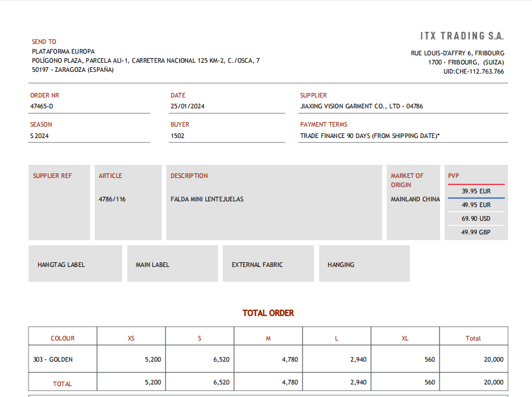
Task: Click the TRADE FINANCE 90 DAYS payment terms
Action: tap(370, 136)
